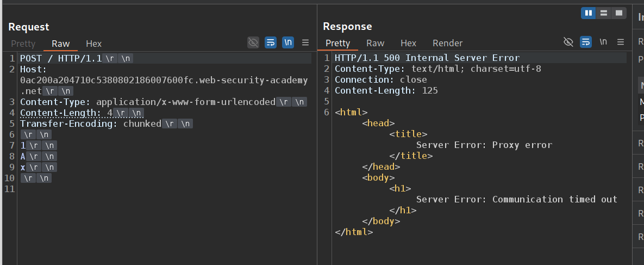644x265 pixels.
Task: Switch Request view to Hex tab
Action: [x=93, y=44]
